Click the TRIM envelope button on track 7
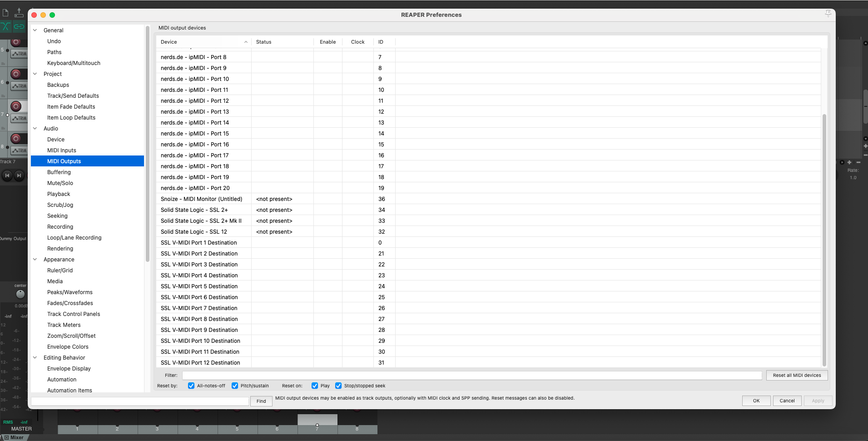The image size is (868, 441). pyautogui.click(x=19, y=118)
